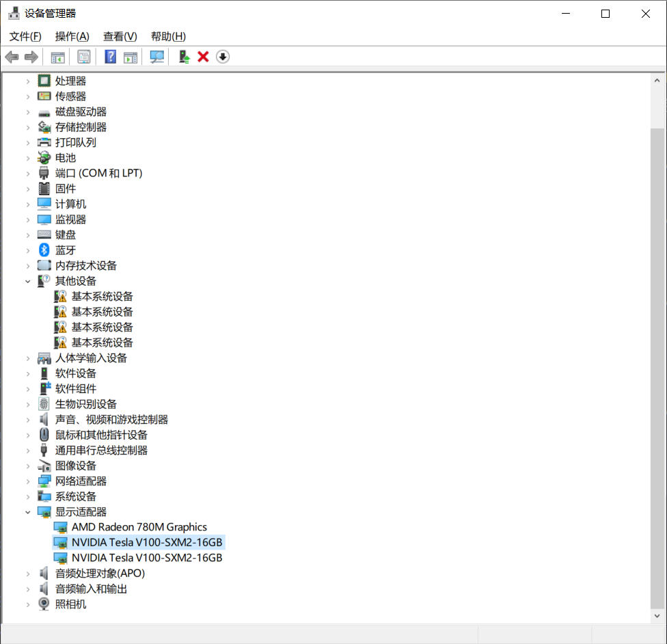The image size is (667, 644).
Task: Click the Show/Hide console tree icon
Action: pos(57,57)
